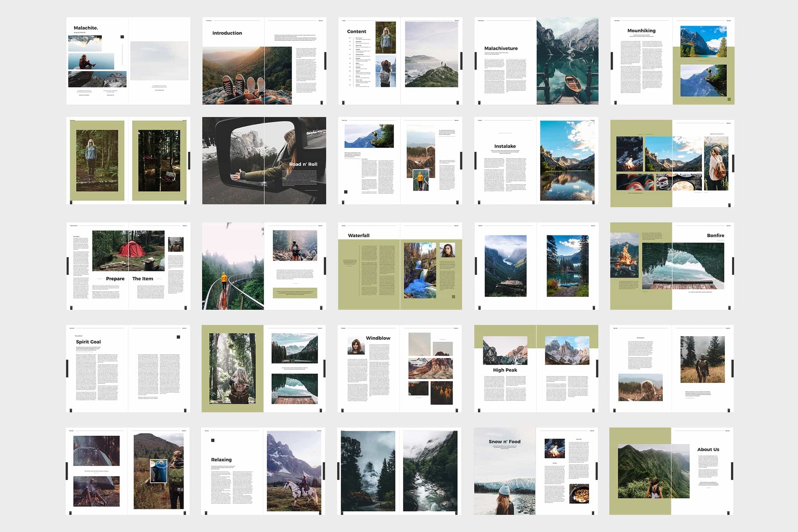Click the wooden boat lake photo
This screenshot has width=798, height=532.
567,61
